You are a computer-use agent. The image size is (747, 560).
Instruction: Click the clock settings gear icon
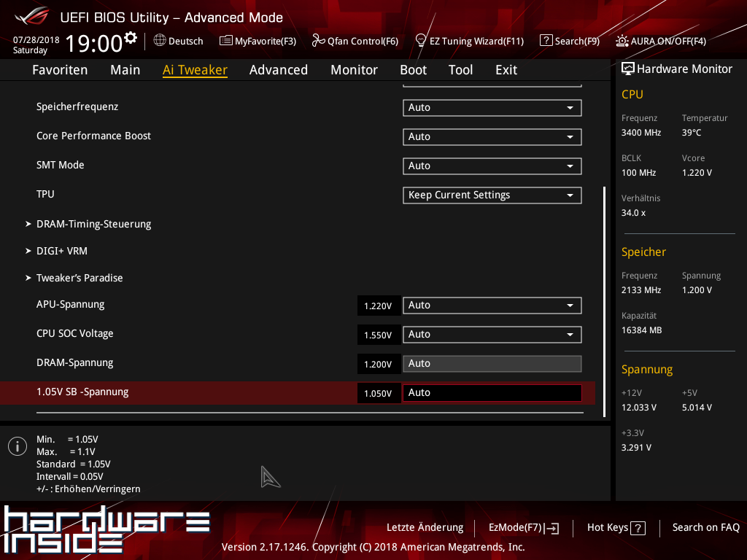click(130, 38)
